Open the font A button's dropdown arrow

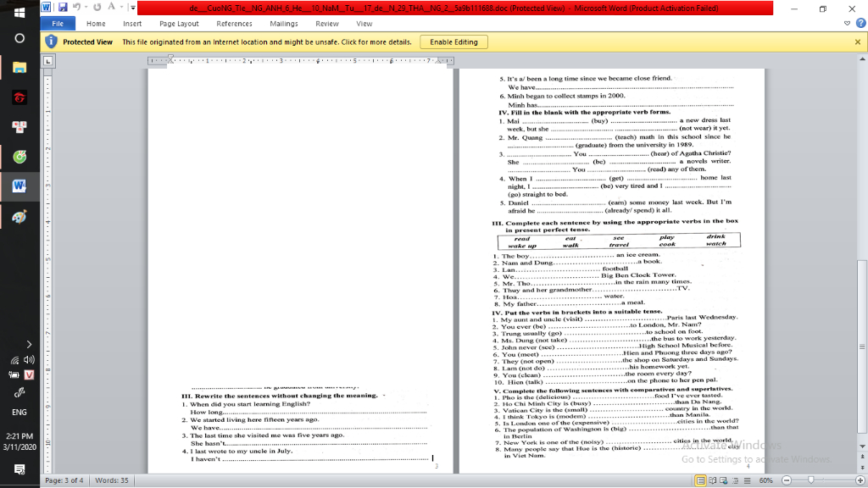121,7
